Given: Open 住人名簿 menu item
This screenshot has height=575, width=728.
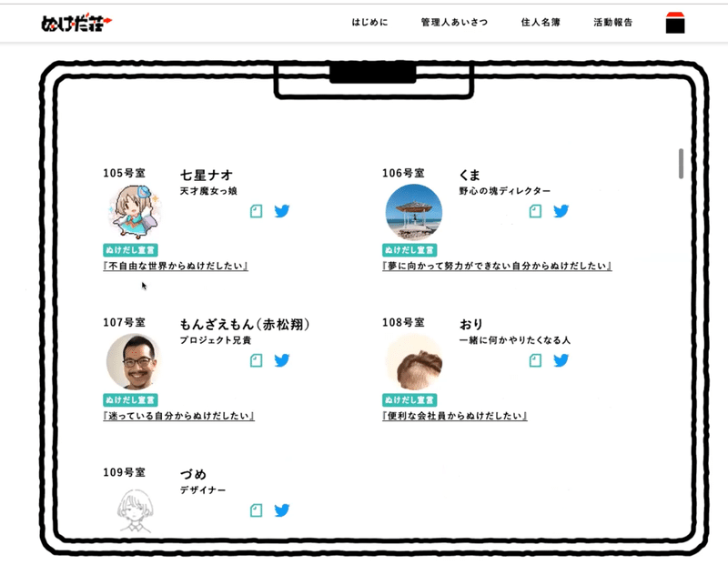Looking at the screenshot, I should click(541, 22).
